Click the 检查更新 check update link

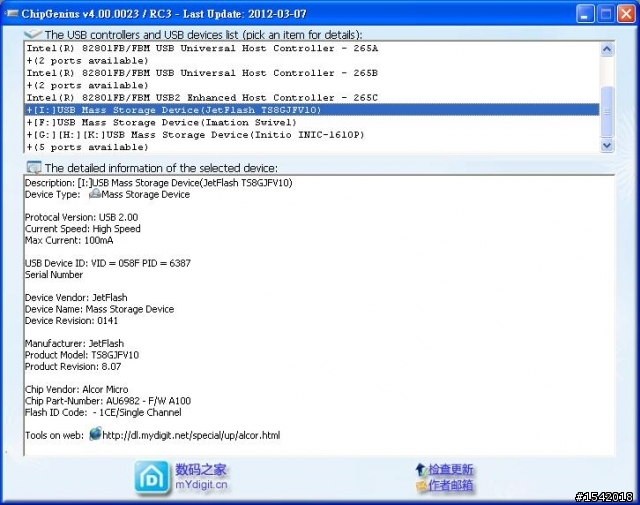tap(451, 470)
